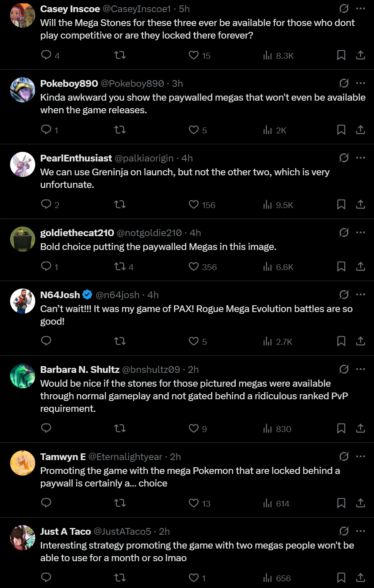This screenshot has width=374, height=588.
Task: Bookmark Casey Inscoe's Mega Stones tweet
Action: point(341,55)
